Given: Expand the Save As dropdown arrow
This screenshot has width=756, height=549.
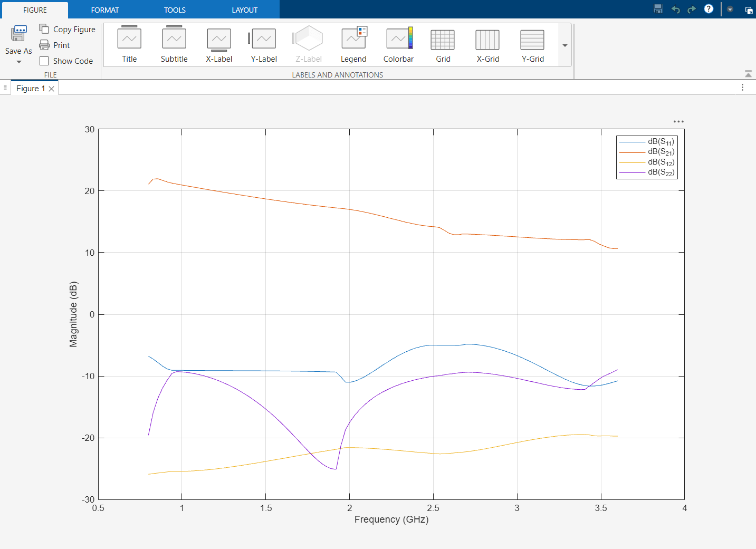Looking at the screenshot, I should (x=19, y=62).
